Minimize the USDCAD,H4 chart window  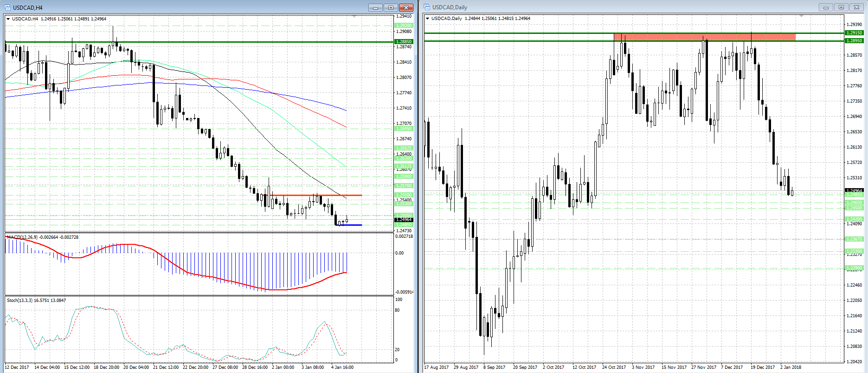(375, 7)
